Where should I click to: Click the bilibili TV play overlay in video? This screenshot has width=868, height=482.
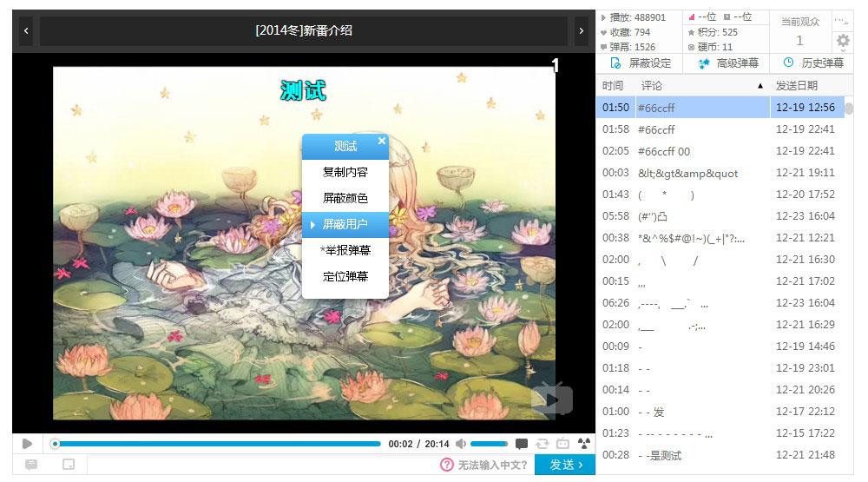(x=552, y=399)
